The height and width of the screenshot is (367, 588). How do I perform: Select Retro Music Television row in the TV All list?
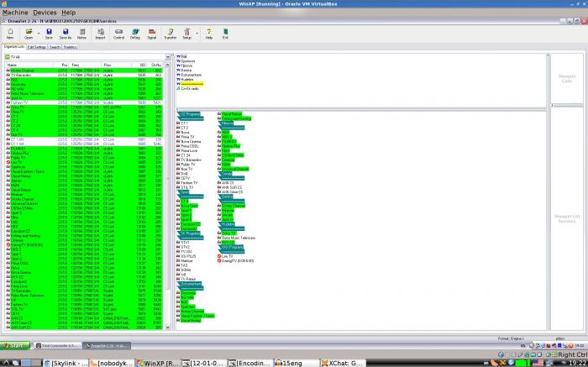tap(84, 93)
